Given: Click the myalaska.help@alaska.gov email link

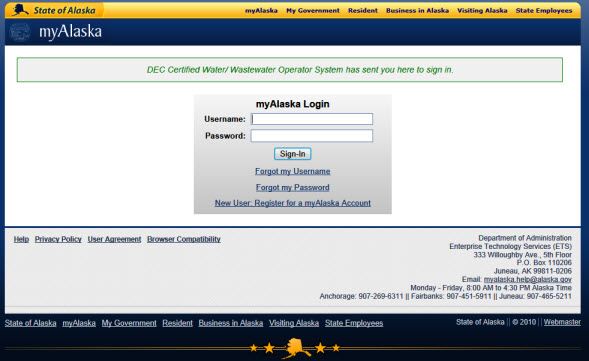Looking at the screenshot, I should [528, 279].
